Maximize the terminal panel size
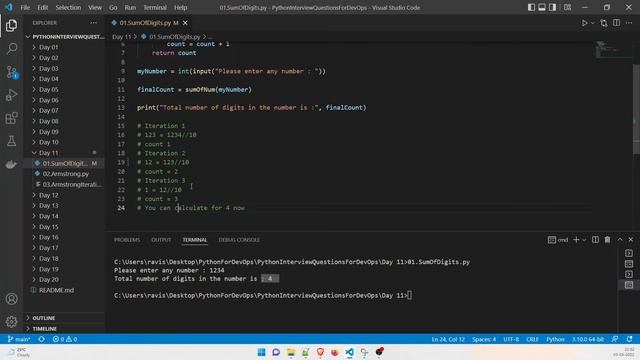 (x=620, y=240)
